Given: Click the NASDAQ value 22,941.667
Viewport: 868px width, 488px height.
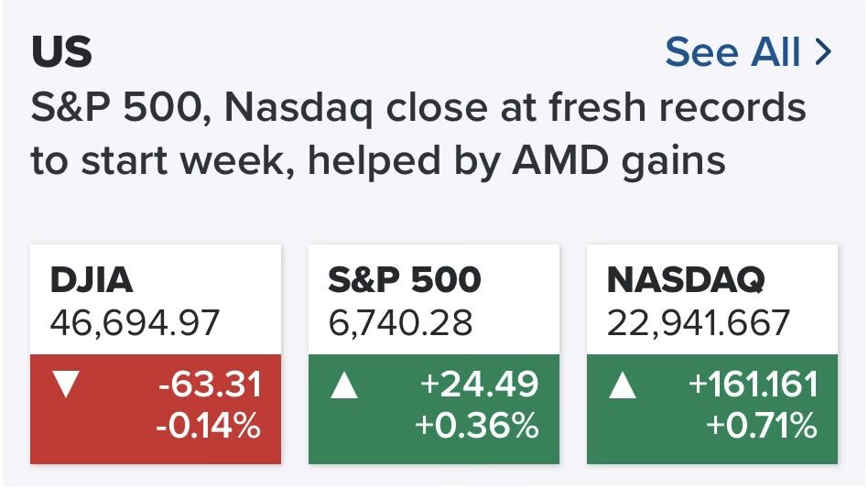Looking at the screenshot, I should coord(700,322).
